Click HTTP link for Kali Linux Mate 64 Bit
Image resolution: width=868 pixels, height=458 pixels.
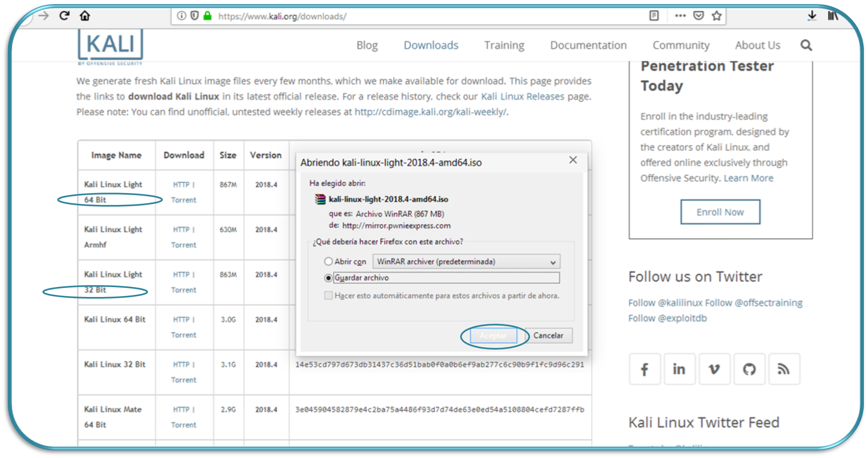pos(181,410)
